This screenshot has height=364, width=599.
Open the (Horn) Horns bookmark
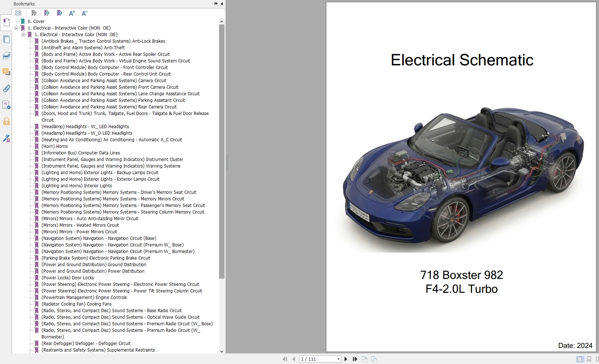point(54,146)
